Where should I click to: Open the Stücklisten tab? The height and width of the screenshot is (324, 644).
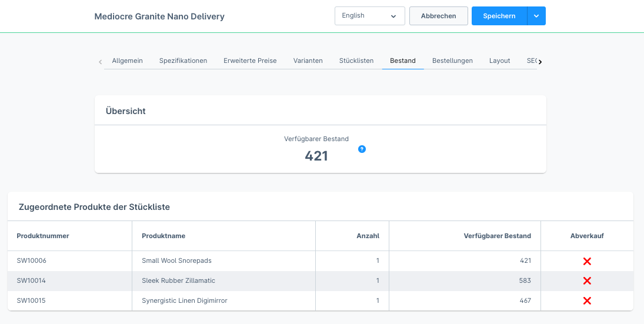coord(356,61)
